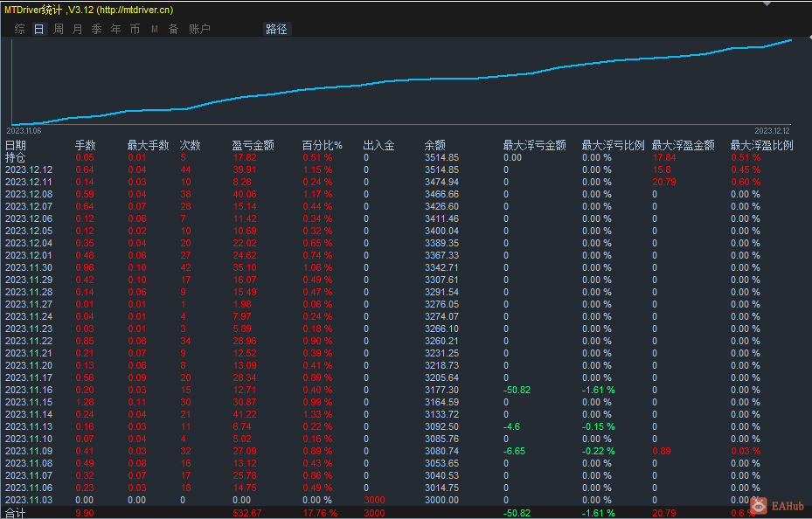Switch to the 年 yearly tab
Image resolution: width=812 pixels, height=519 pixels.
(115, 29)
